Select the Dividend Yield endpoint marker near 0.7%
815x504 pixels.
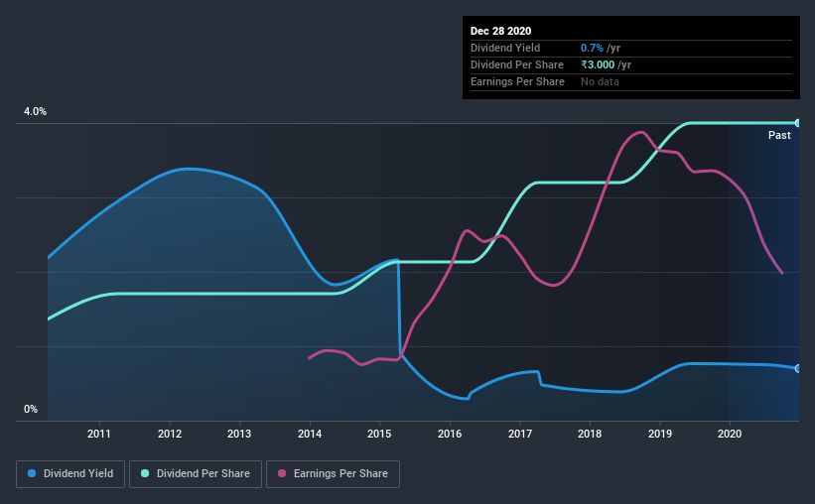(x=797, y=368)
